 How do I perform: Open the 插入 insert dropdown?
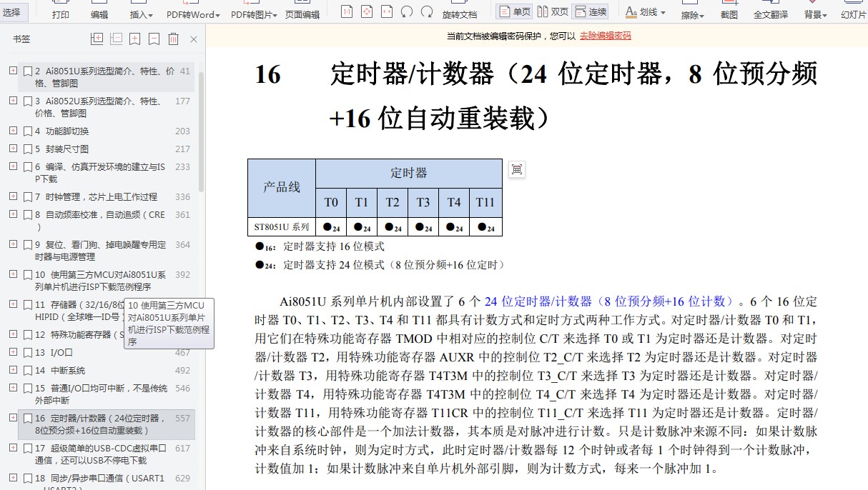pos(141,14)
